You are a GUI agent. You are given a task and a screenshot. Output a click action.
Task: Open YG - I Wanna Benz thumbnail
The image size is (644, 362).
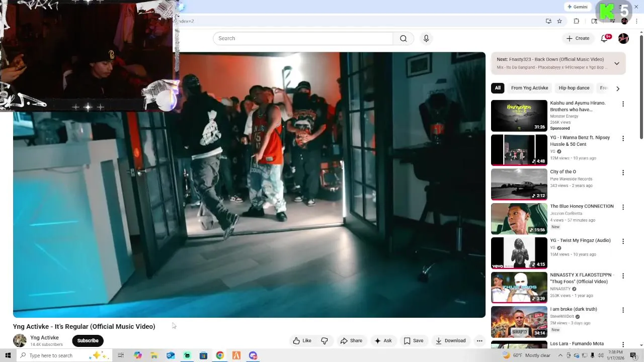[519, 150]
